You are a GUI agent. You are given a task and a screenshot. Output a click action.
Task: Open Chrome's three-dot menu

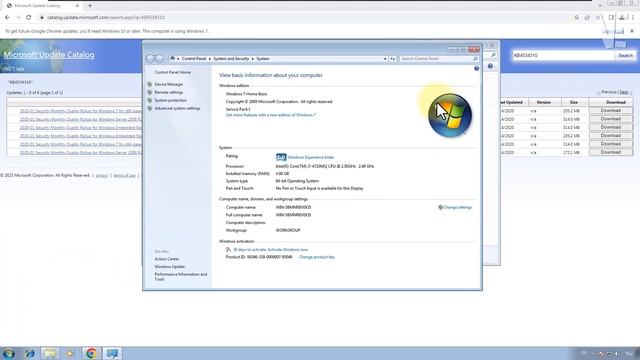(633, 18)
